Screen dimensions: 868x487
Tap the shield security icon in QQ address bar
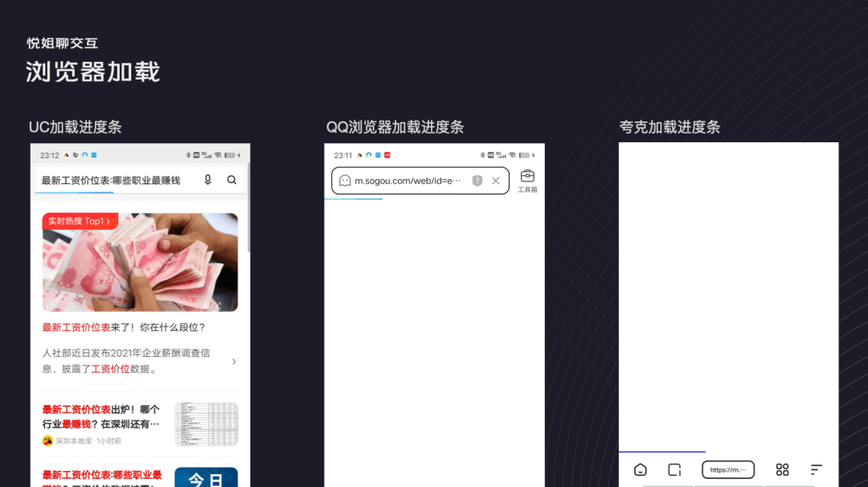click(477, 180)
